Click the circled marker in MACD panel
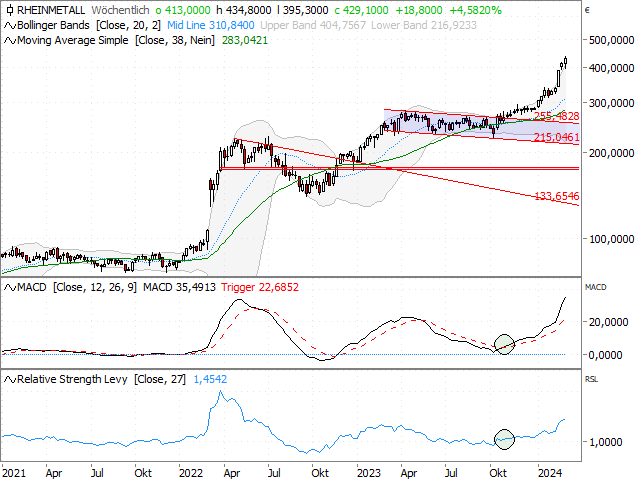The width and height of the screenshot is (640, 480). coord(504,344)
